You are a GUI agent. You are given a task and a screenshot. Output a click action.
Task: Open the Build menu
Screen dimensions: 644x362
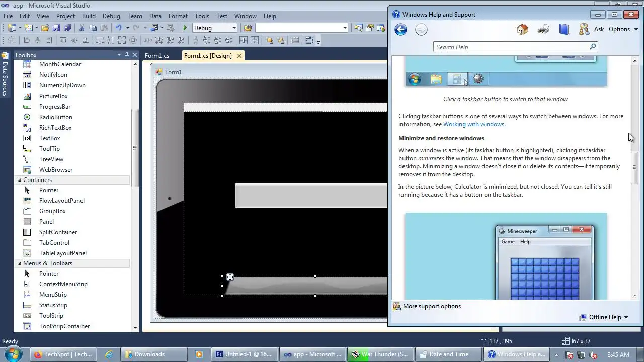pyautogui.click(x=89, y=16)
